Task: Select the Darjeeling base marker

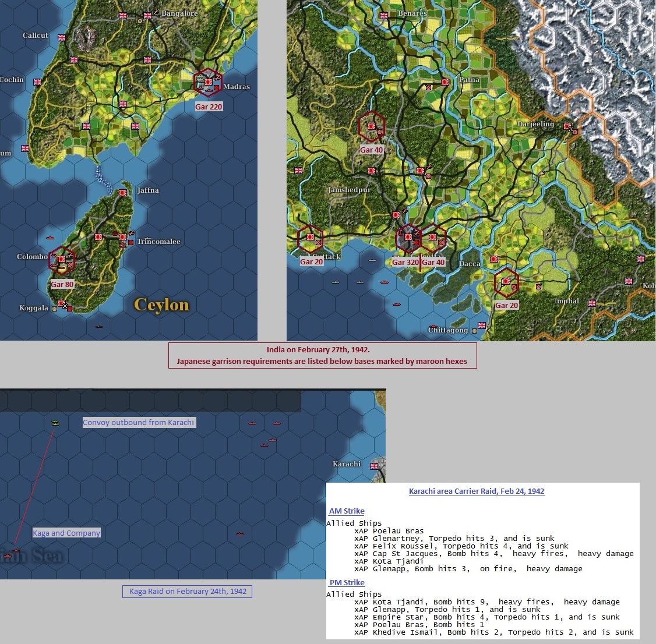Action: tap(567, 126)
